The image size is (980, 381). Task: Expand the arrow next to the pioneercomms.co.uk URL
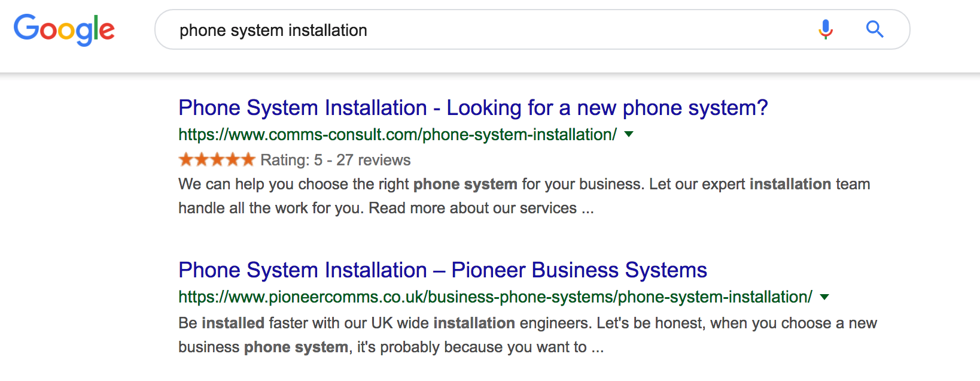tap(824, 297)
